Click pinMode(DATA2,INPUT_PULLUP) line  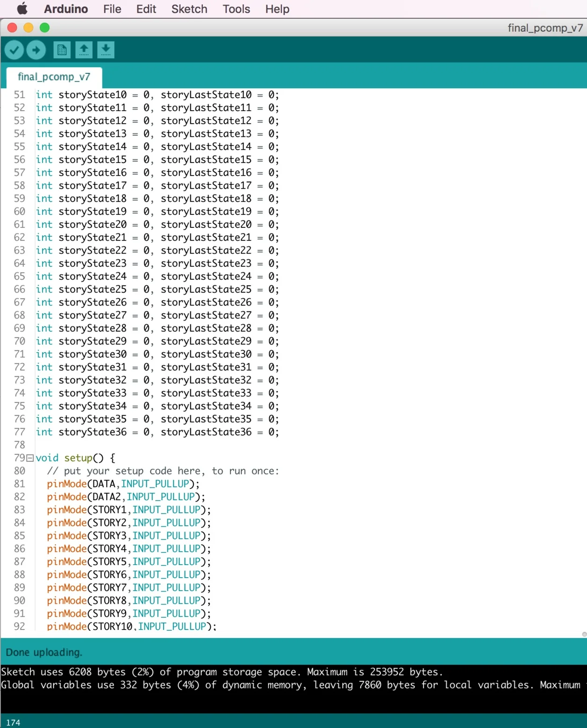point(126,497)
